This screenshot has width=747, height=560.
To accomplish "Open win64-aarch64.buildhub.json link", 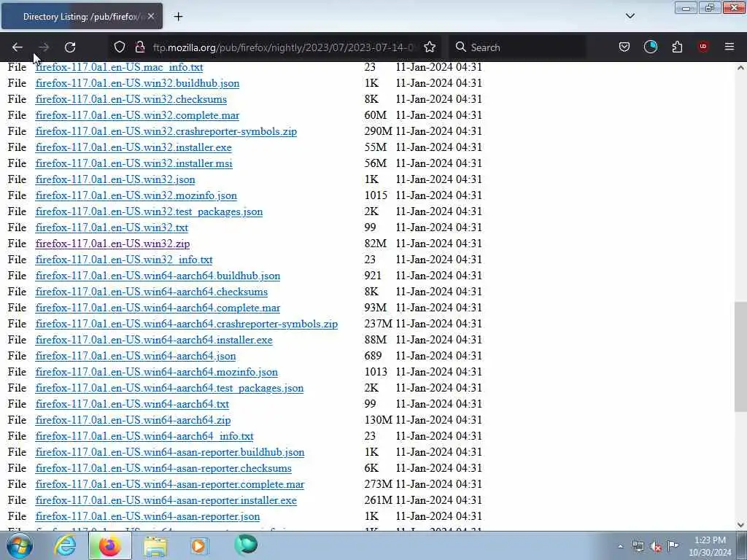I will point(158,276).
